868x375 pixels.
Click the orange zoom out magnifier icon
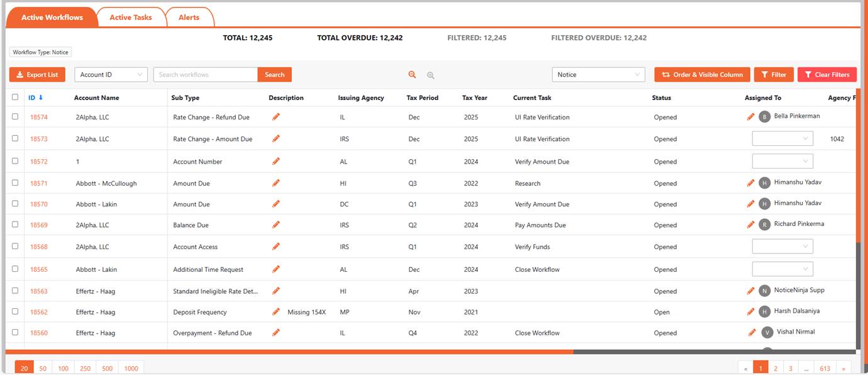(x=412, y=75)
